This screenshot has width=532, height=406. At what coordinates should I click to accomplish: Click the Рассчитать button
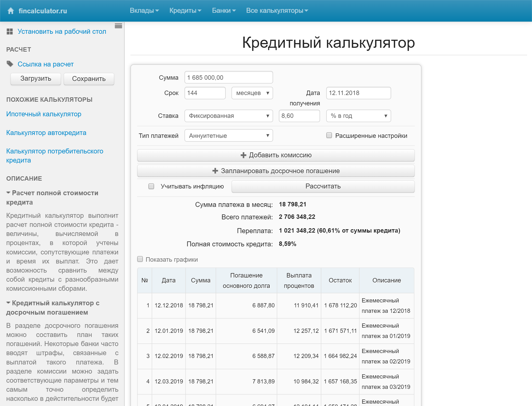pos(323,186)
